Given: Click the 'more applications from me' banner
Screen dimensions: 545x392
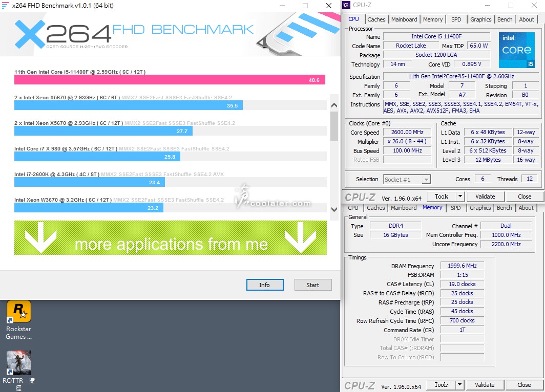Looking at the screenshot, I should pos(170,238).
